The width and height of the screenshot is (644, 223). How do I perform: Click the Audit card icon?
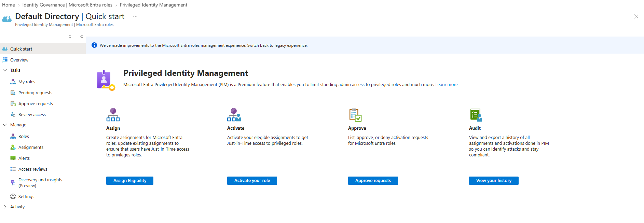coord(476,115)
